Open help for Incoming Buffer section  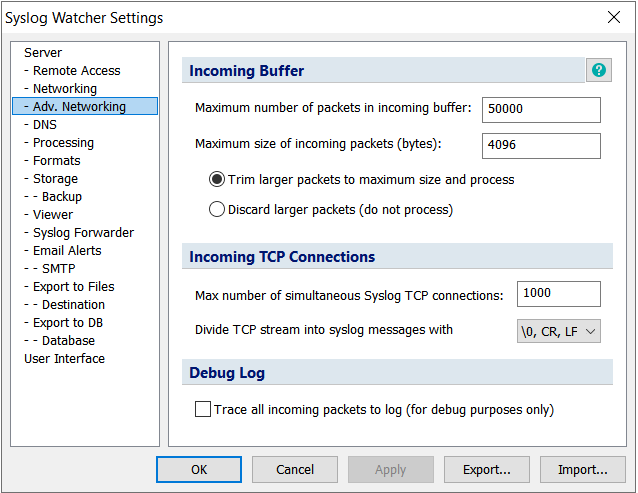(x=599, y=70)
